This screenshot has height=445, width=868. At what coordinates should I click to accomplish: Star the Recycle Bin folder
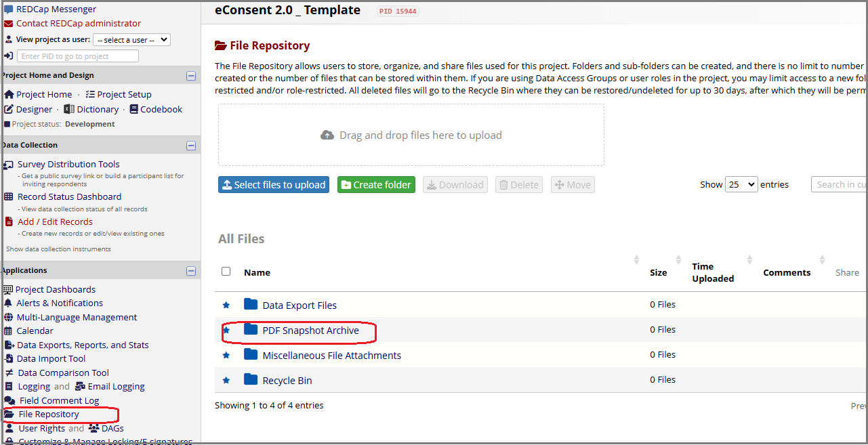(226, 379)
